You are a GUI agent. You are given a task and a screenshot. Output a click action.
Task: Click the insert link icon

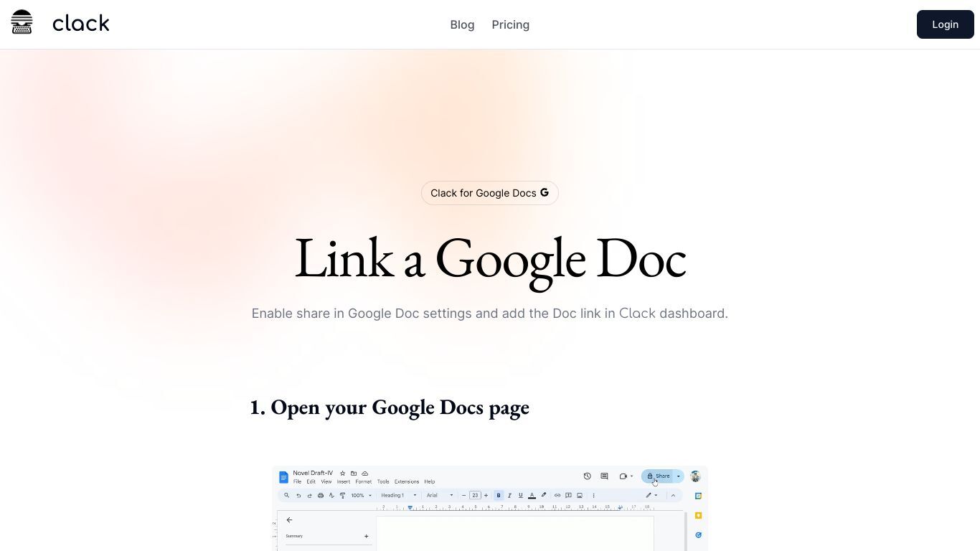coord(557,496)
